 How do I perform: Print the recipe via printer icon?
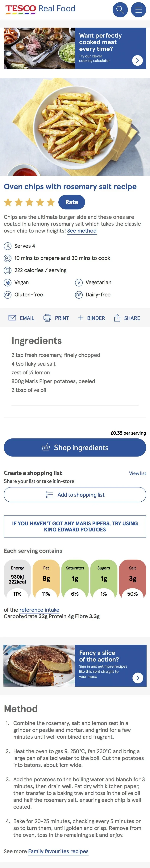tap(47, 318)
